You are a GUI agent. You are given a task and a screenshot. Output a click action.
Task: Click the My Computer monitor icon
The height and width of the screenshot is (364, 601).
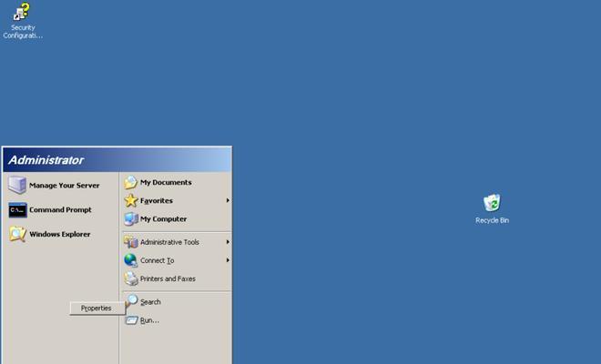click(x=131, y=218)
